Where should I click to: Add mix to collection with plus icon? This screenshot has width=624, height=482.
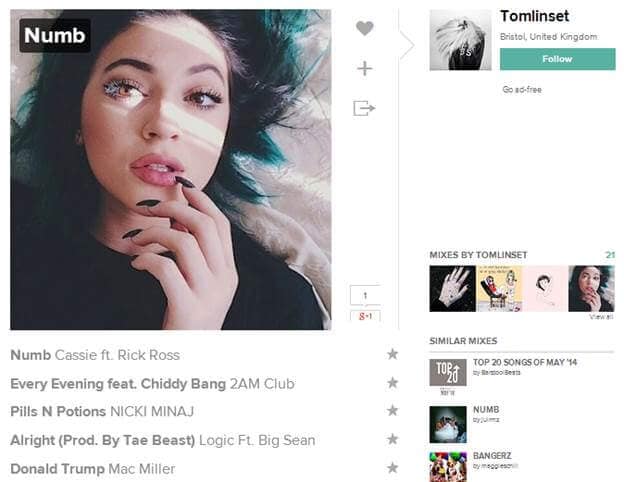coord(365,68)
